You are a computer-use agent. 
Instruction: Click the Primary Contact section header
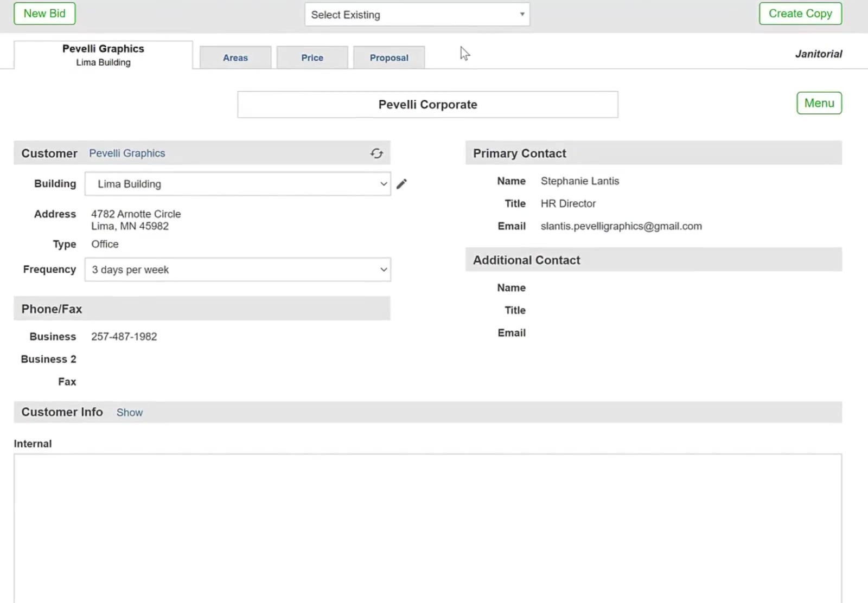(654, 153)
